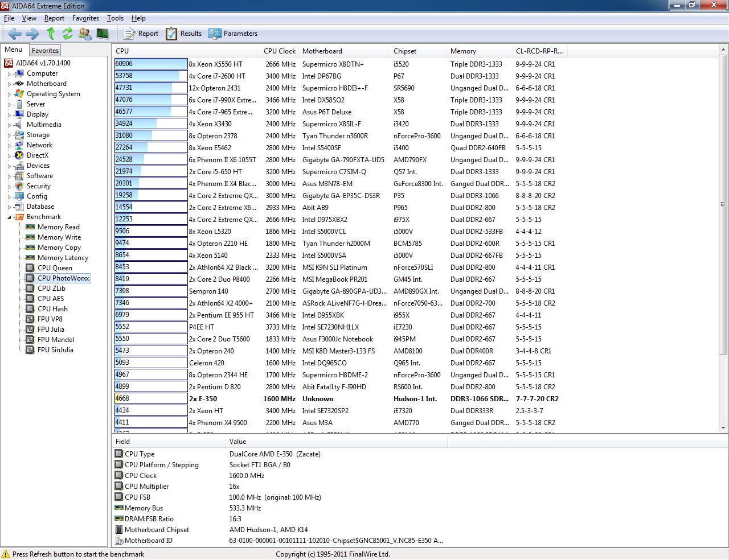Sort by the Memory column header
This screenshot has height=560, width=729.
[479, 51]
